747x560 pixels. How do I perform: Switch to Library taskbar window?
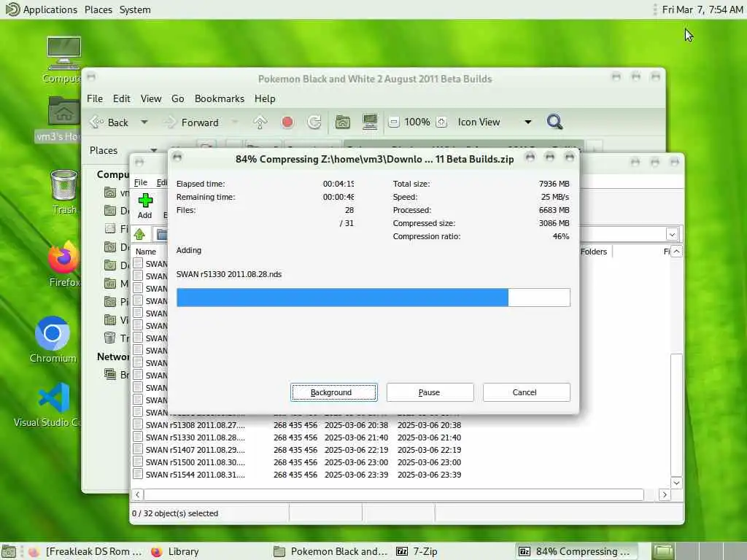(x=175, y=551)
